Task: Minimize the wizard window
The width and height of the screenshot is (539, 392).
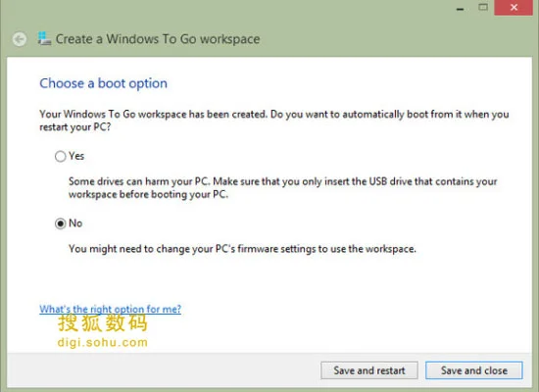Action: tap(460, 8)
